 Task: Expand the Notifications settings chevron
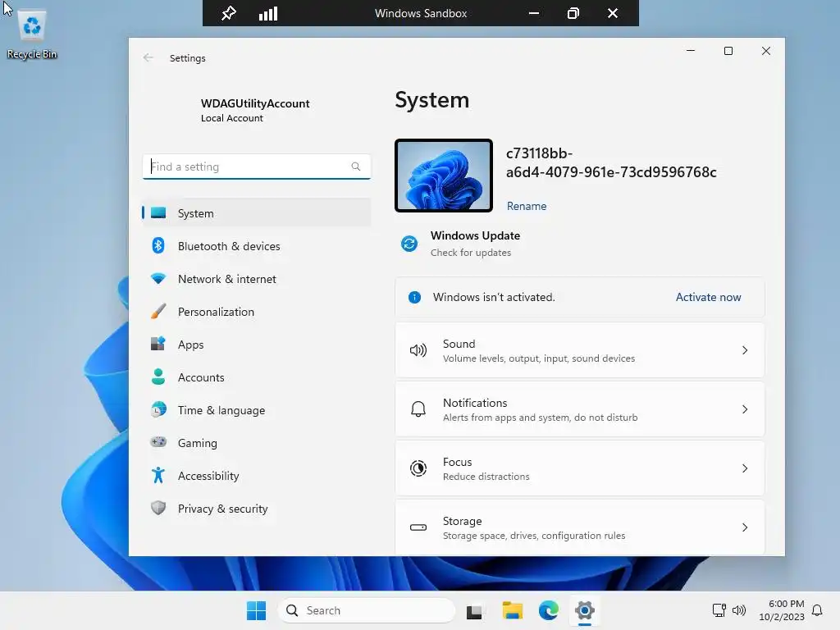pyautogui.click(x=745, y=409)
